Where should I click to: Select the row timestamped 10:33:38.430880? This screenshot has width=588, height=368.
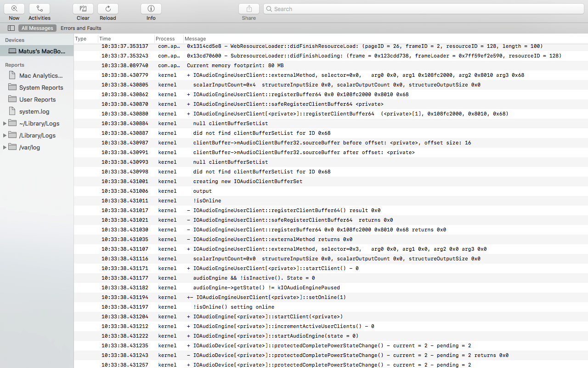coord(331,114)
